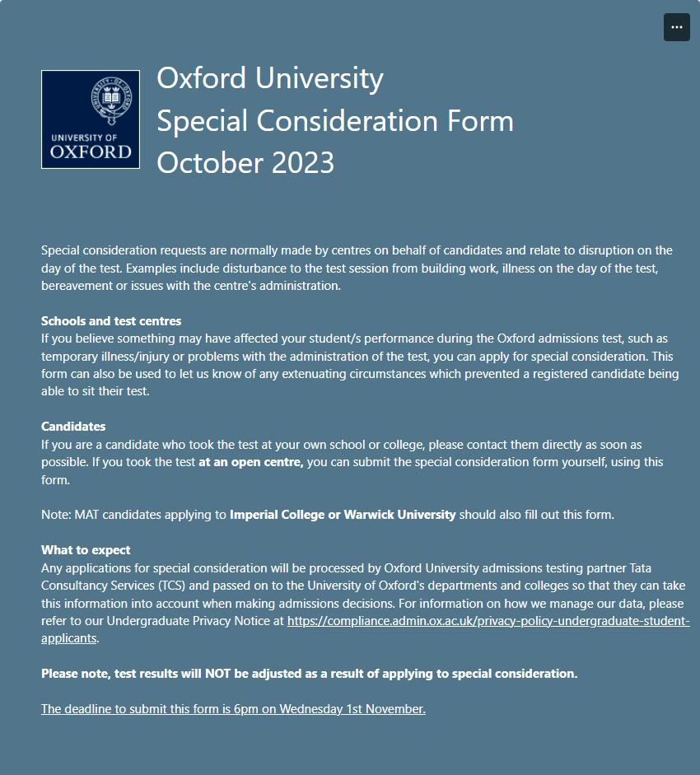Open the more options ellipsis menu
The width and height of the screenshot is (700, 775).
[676, 27]
